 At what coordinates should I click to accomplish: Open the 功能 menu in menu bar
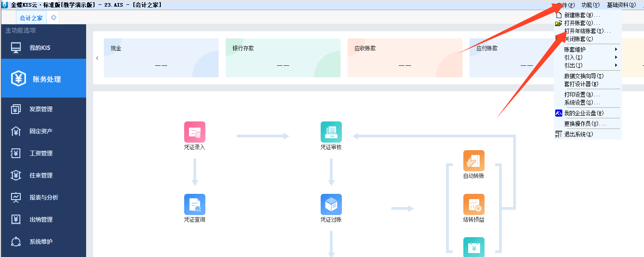click(590, 5)
